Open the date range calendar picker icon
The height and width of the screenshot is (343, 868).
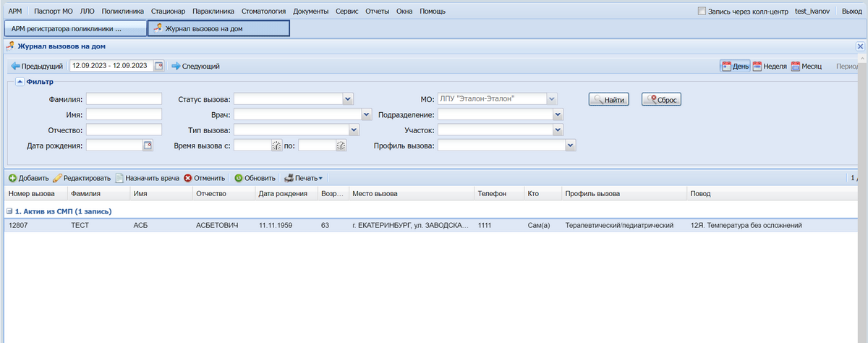158,66
